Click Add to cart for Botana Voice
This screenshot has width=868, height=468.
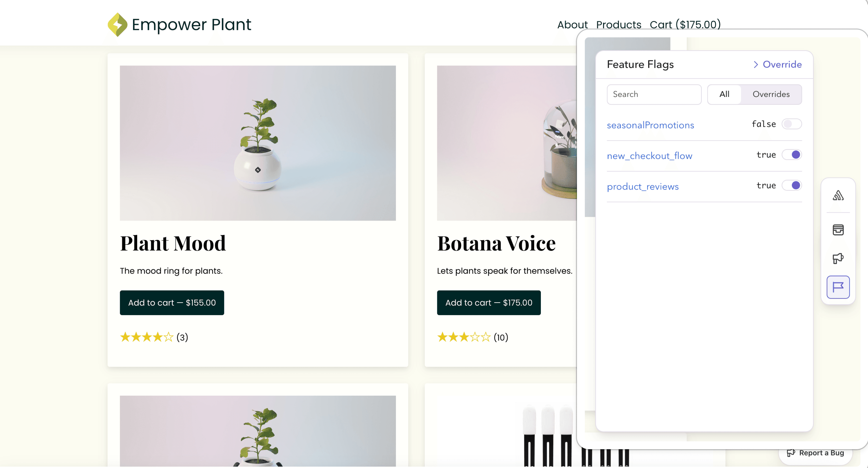click(488, 303)
